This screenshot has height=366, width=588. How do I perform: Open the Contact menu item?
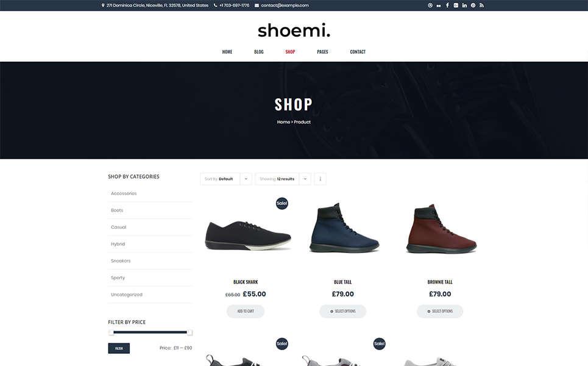[358, 52]
